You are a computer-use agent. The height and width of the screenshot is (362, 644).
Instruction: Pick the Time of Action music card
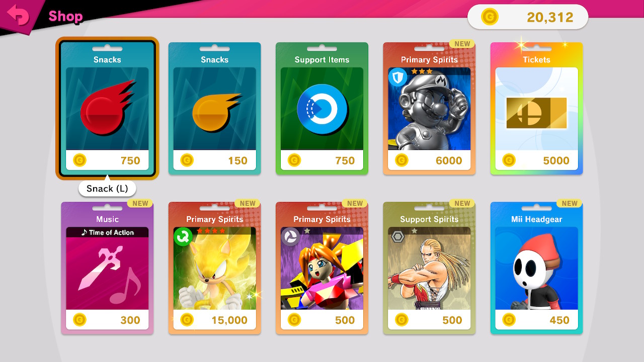point(107,268)
